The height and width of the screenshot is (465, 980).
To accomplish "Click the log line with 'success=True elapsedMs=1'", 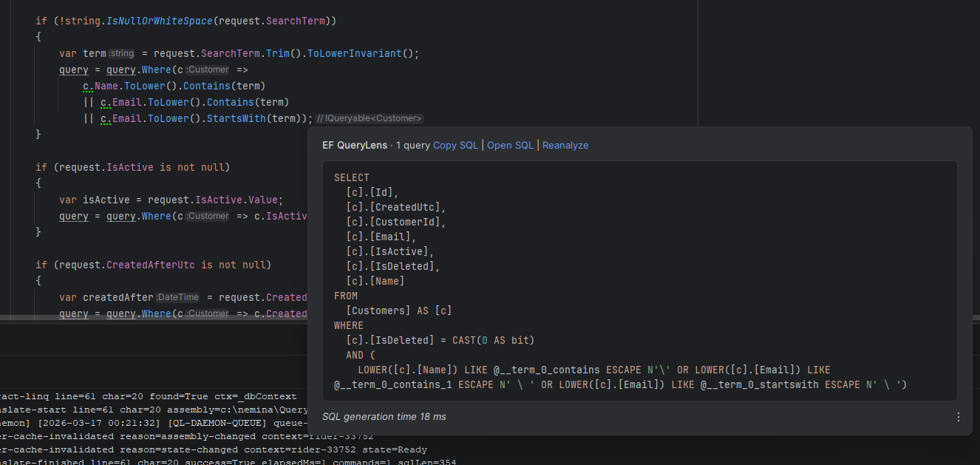I will [x=228, y=463].
